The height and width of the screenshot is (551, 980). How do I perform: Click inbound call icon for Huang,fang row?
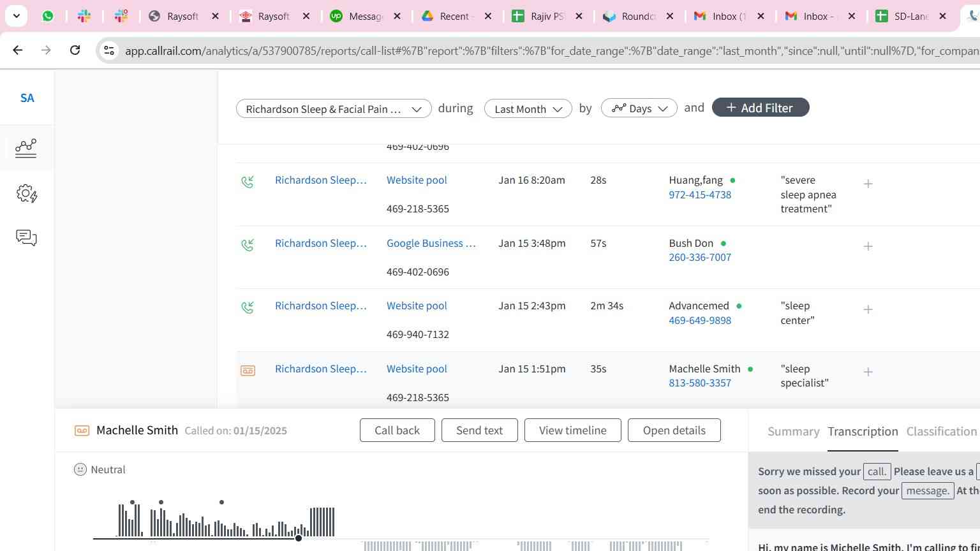pos(248,182)
